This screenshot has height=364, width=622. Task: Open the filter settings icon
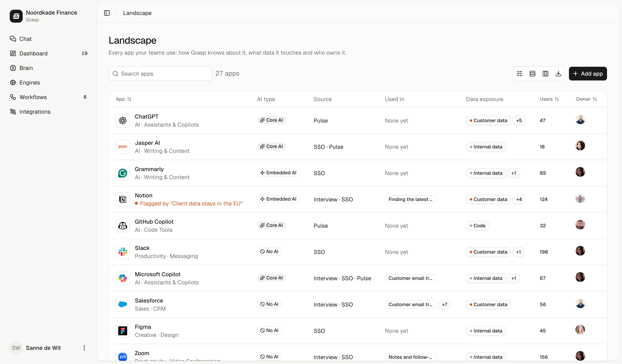coord(520,74)
